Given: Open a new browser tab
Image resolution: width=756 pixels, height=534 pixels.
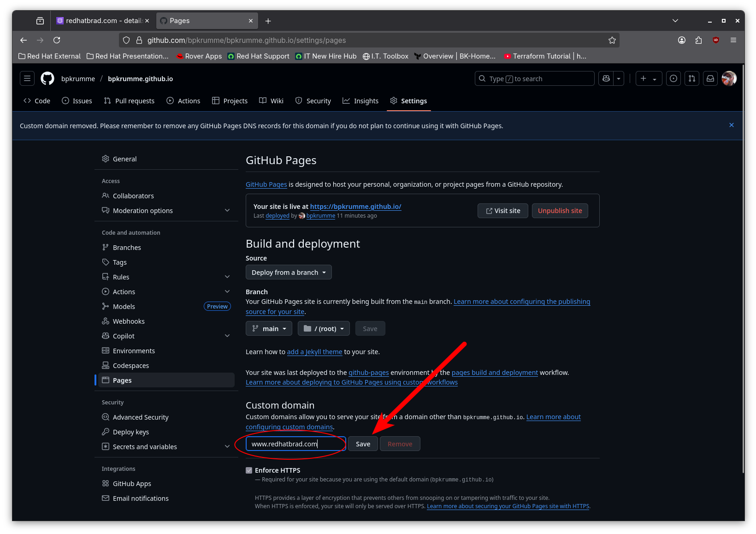Looking at the screenshot, I should pos(268,21).
